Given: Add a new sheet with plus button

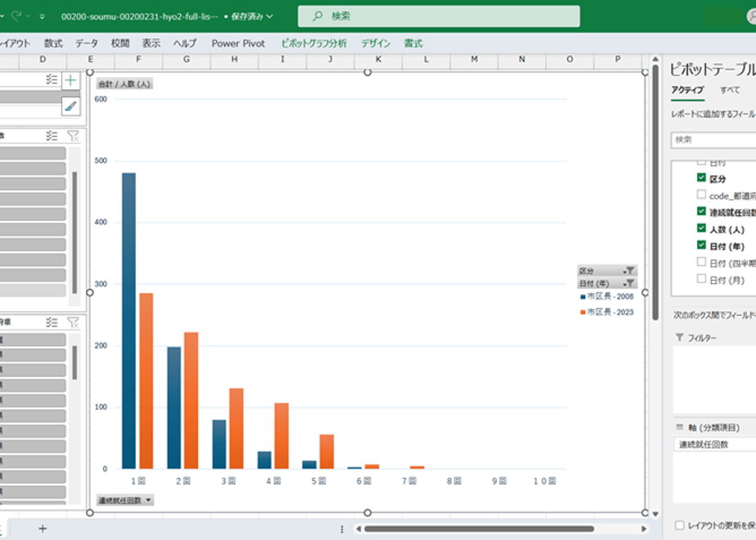Looking at the screenshot, I should [x=43, y=529].
